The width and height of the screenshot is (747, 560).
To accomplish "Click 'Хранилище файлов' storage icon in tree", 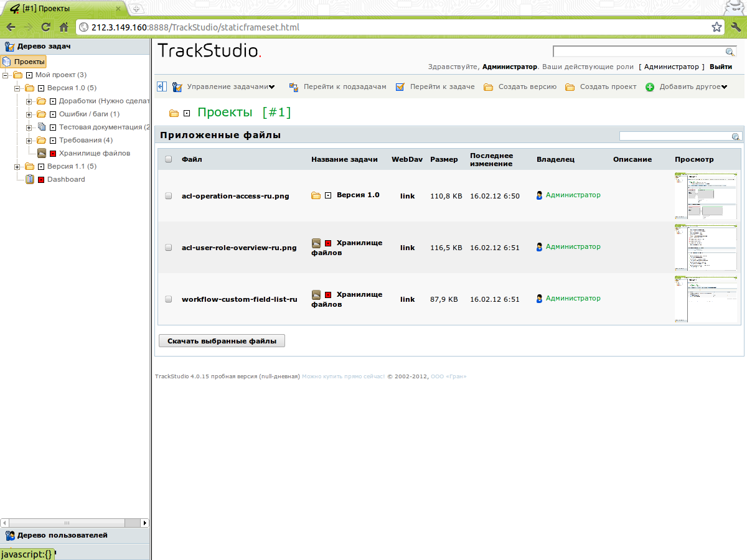I will (42, 153).
